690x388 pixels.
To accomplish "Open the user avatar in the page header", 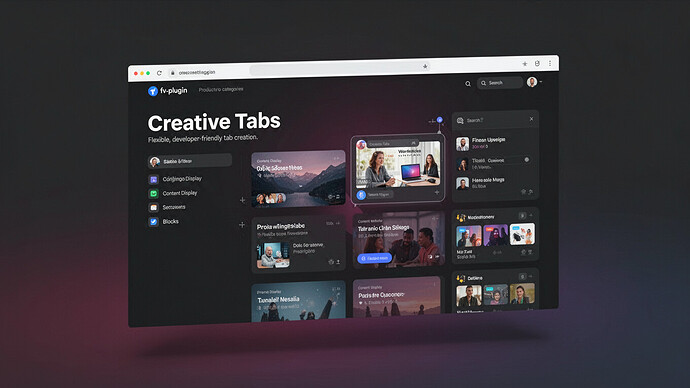I will point(532,82).
